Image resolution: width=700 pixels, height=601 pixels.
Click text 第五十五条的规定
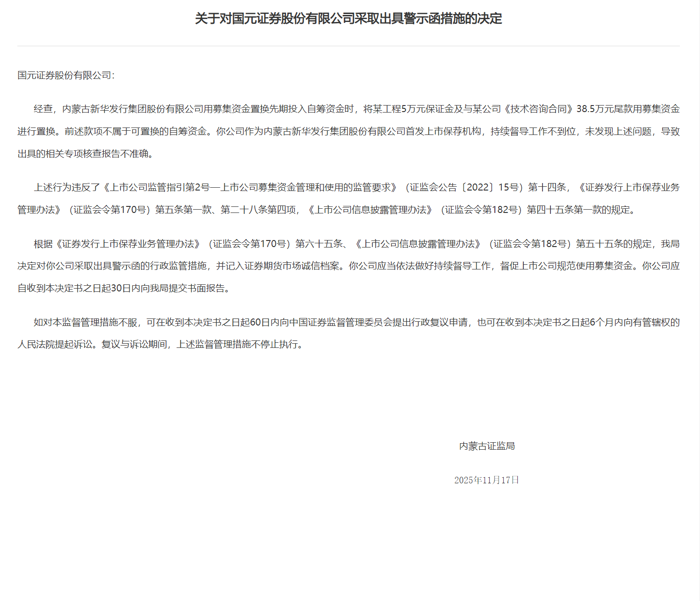tap(614, 244)
